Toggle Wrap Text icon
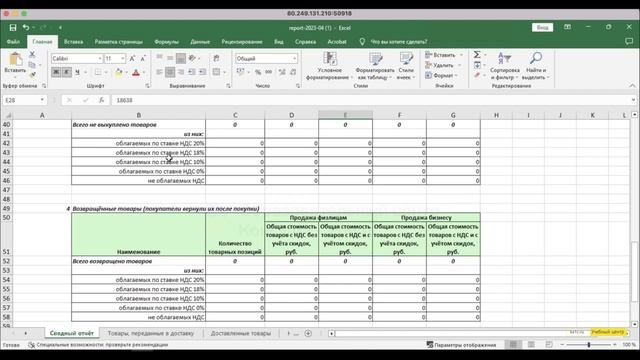Viewport: 640px width, 360px height. [216, 58]
